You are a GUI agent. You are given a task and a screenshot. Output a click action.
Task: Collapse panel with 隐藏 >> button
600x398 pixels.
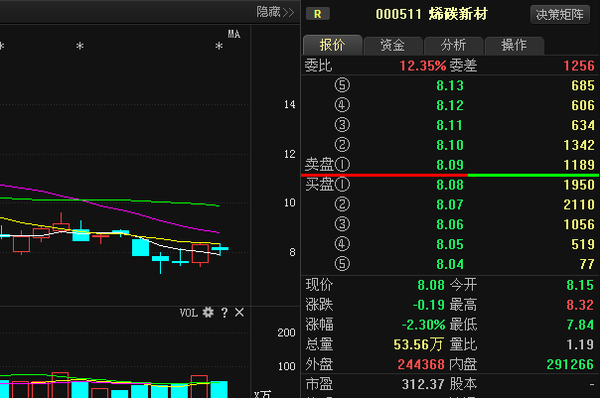point(275,12)
